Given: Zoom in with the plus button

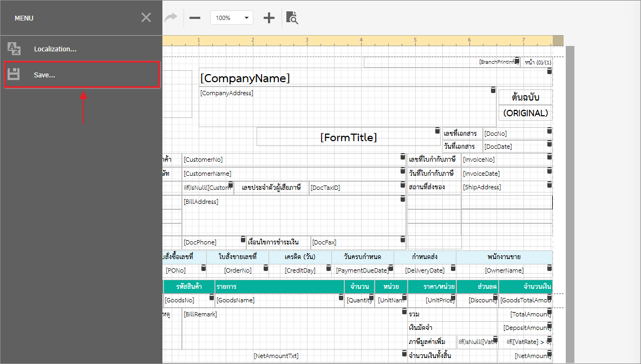Looking at the screenshot, I should pos(269,18).
